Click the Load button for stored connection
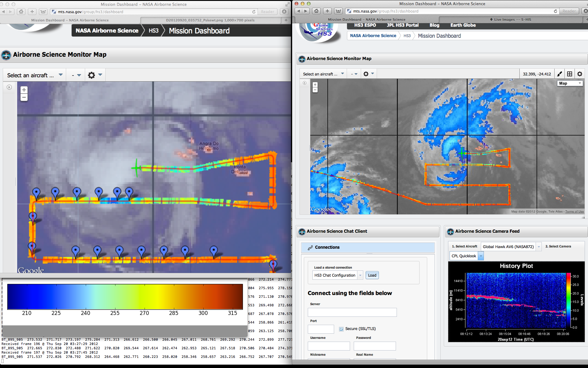The width and height of the screenshot is (588, 368). pyautogui.click(x=372, y=275)
